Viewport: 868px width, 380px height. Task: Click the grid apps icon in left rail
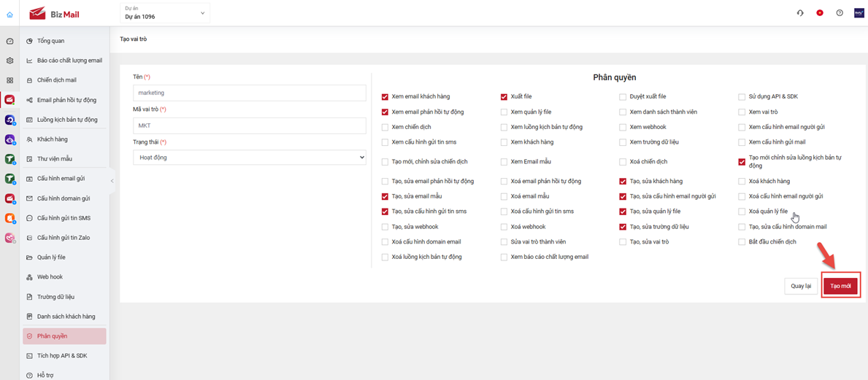9,80
